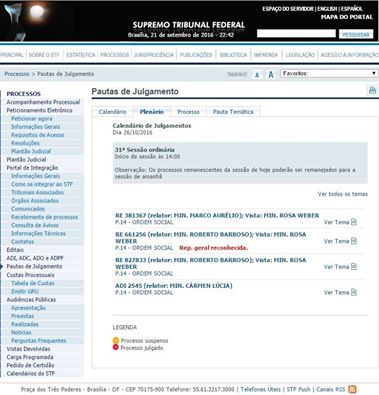
Task: Open Ver Tema document icon for RE 661256
Action: tap(354, 241)
